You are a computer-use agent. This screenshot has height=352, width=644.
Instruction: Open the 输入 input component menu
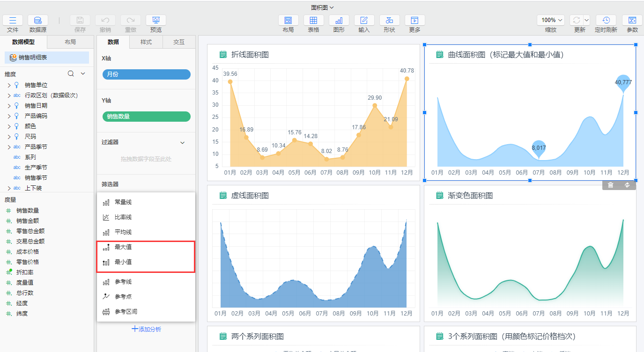coord(364,20)
